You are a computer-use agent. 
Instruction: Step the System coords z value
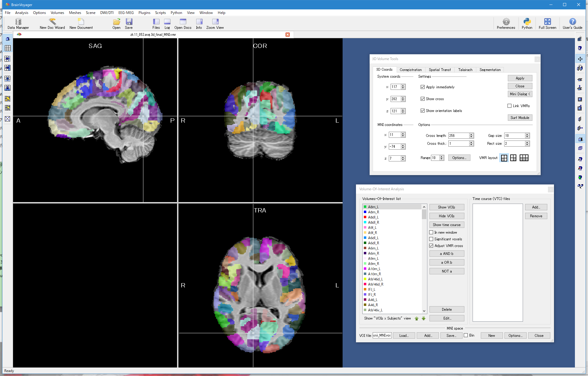tap(403, 111)
